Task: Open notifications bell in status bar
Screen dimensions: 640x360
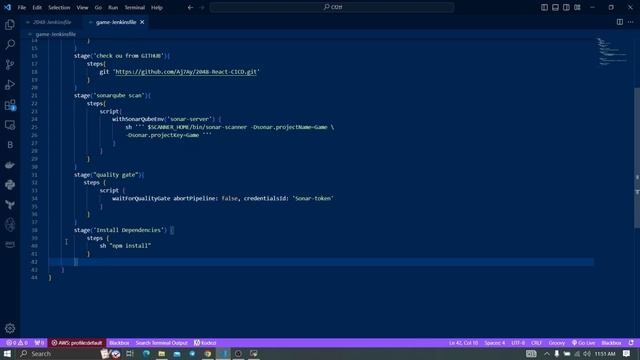Action: click(x=631, y=343)
